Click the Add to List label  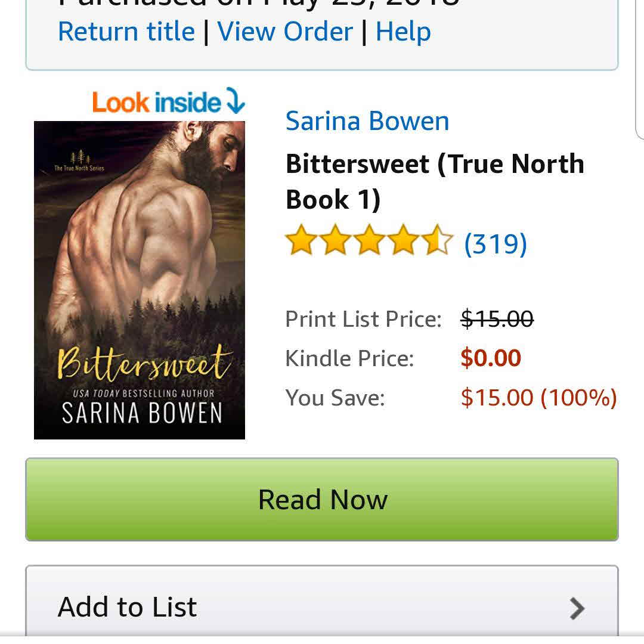coord(127,607)
